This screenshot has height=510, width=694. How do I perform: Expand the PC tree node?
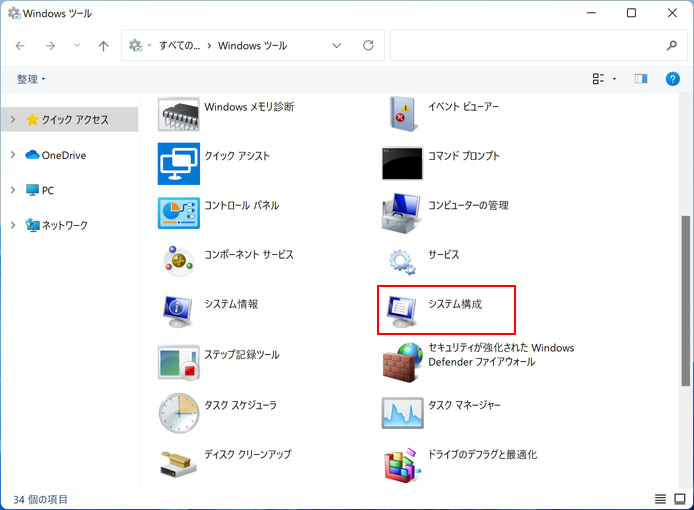tap(13, 190)
